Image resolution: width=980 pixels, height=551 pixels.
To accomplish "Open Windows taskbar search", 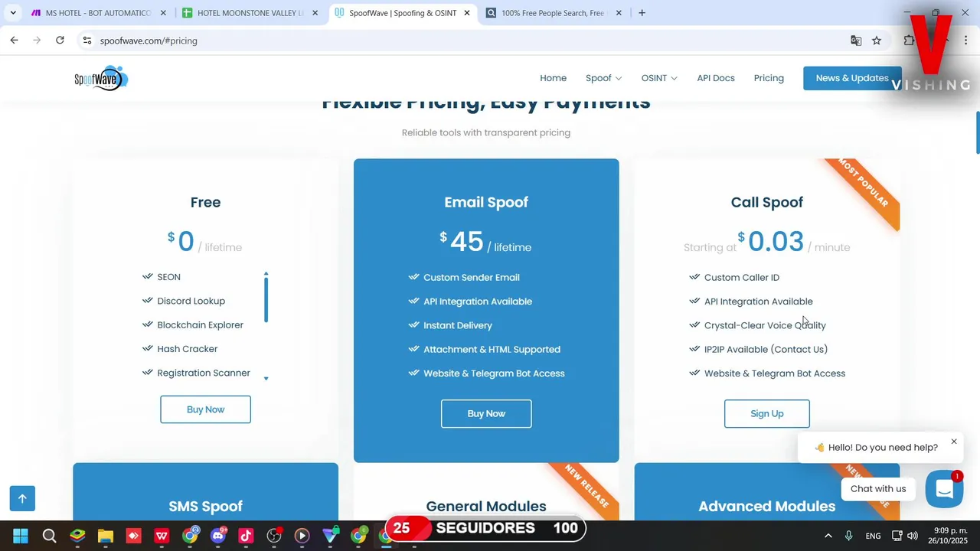I will point(49,536).
